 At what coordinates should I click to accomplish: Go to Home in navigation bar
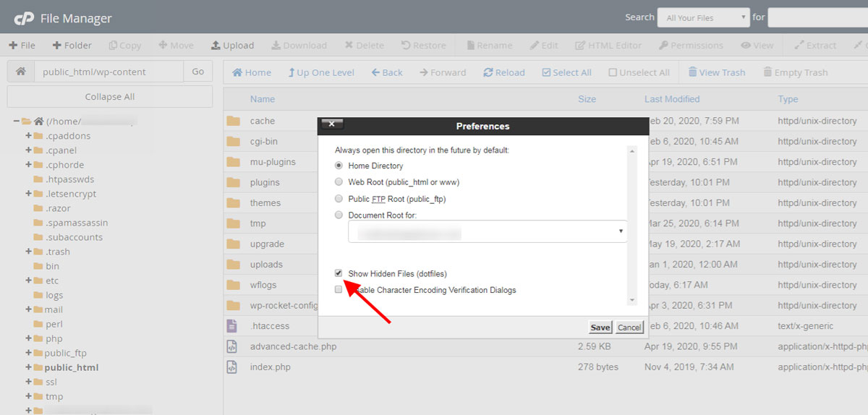(x=252, y=72)
